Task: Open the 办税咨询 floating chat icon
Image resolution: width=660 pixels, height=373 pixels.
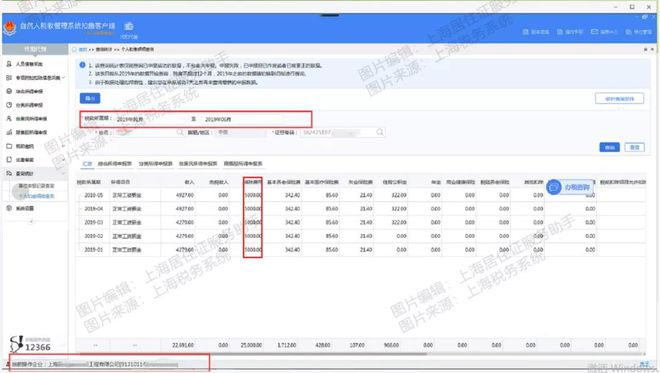Action: coord(554,187)
